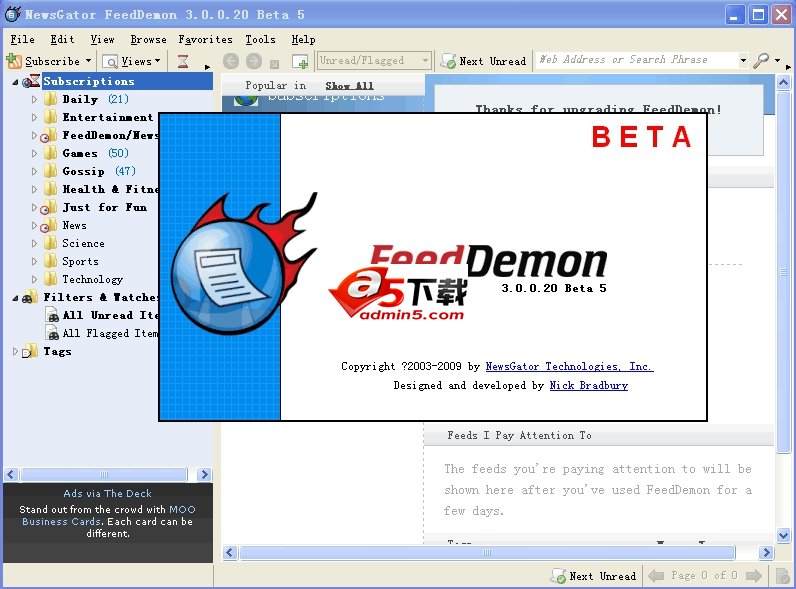Expand the Tags node

point(15,351)
